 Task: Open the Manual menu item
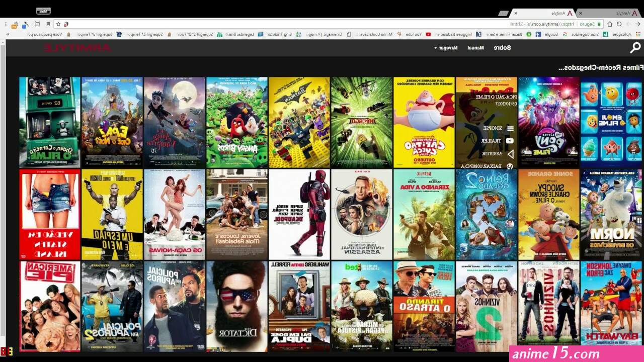point(475,48)
